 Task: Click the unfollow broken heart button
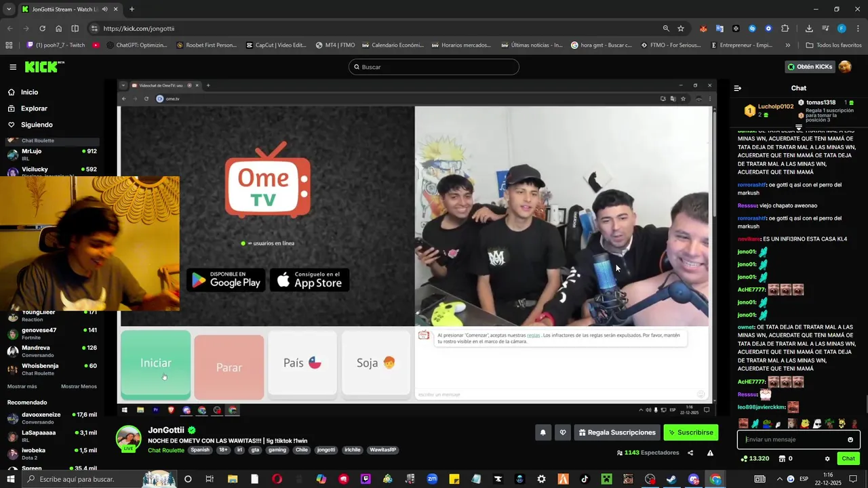[562, 432]
